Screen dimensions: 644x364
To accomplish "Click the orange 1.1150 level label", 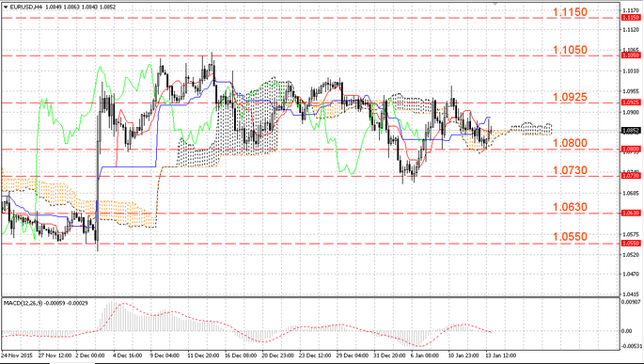I will coord(570,12).
